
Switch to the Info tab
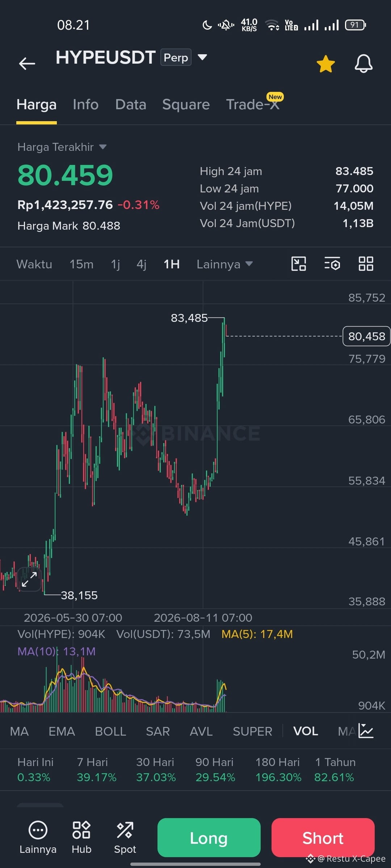[85, 105]
